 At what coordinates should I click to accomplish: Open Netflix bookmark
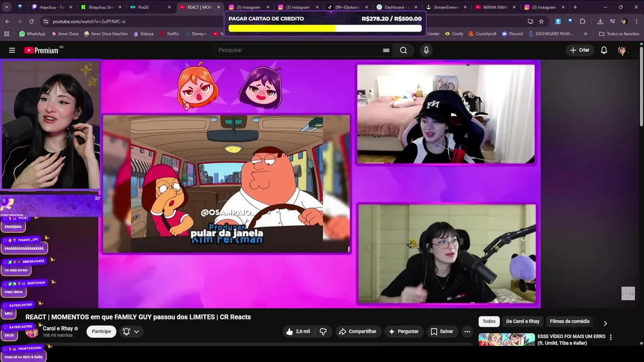170,34
